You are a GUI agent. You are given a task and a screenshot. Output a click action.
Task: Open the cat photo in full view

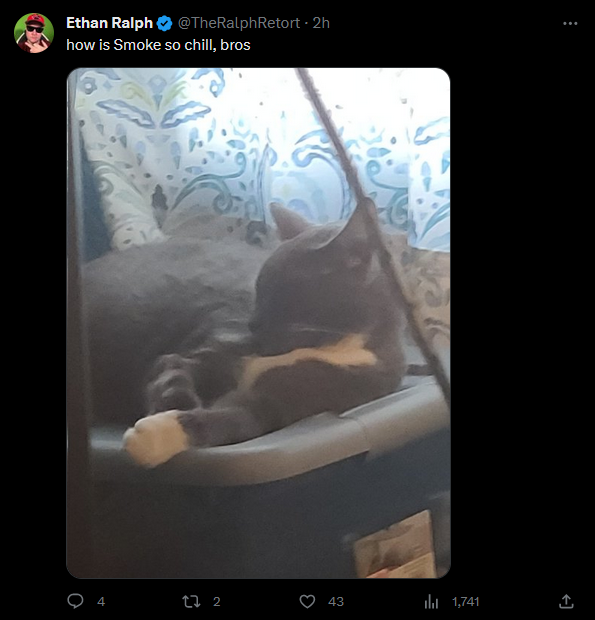(259, 323)
